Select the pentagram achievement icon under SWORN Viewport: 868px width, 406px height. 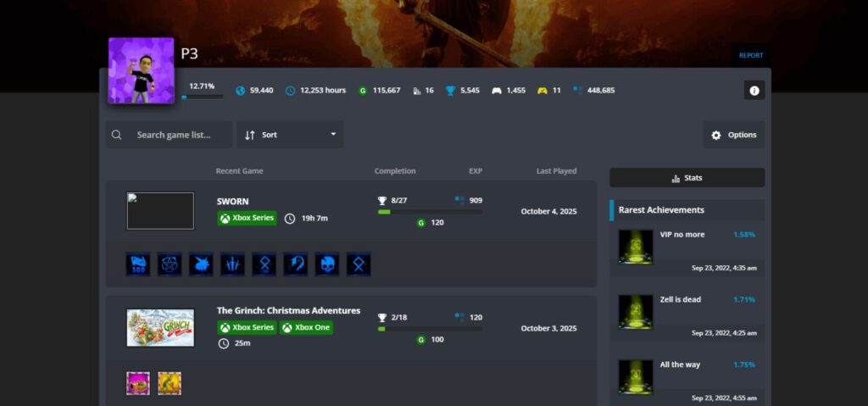[170, 264]
